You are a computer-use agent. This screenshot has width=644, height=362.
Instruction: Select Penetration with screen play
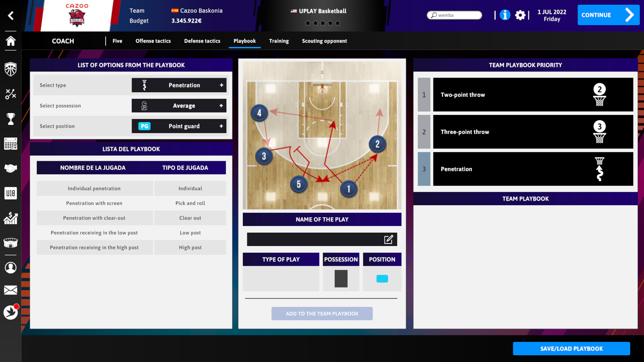[94, 203]
